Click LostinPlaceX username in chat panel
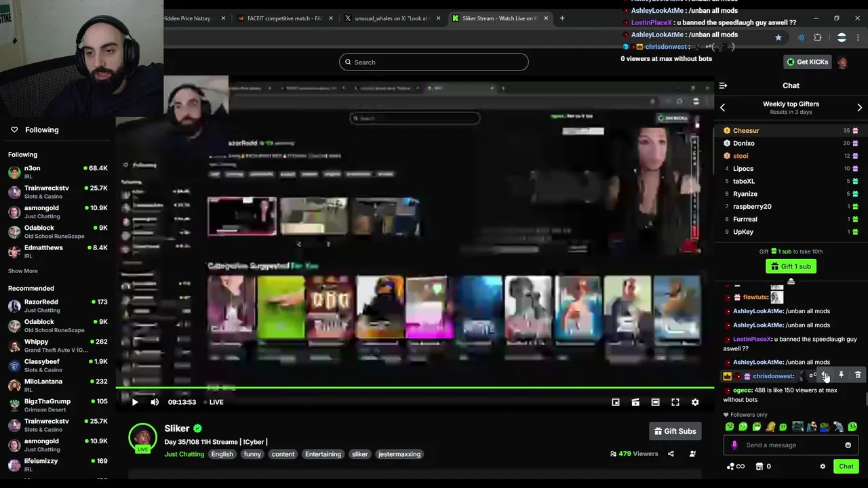Image resolution: width=868 pixels, height=488 pixels. coord(752,339)
